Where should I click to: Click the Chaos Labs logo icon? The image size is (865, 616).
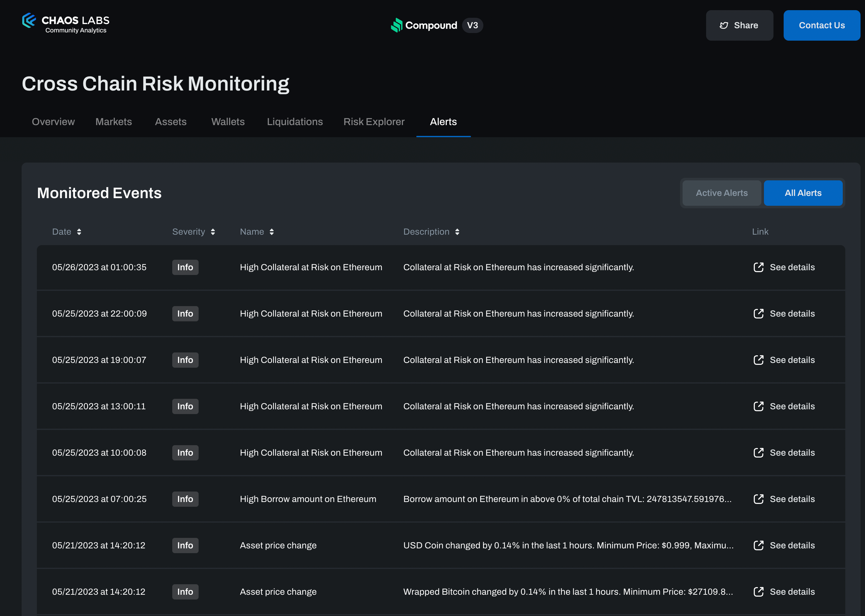(29, 21)
